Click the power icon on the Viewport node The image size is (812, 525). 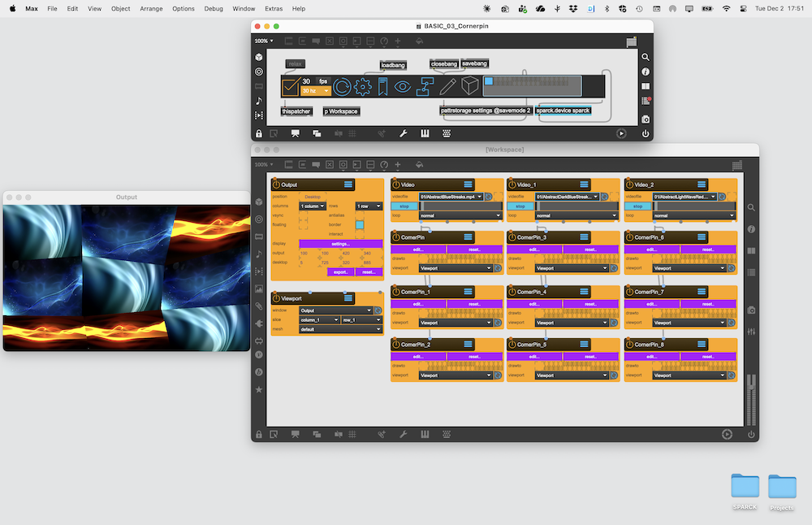pyautogui.click(x=275, y=299)
